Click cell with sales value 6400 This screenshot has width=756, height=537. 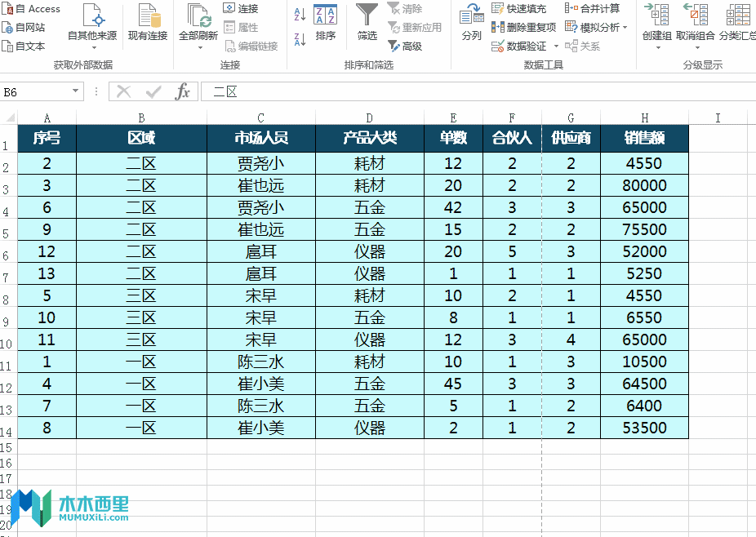pyautogui.click(x=645, y=406)
